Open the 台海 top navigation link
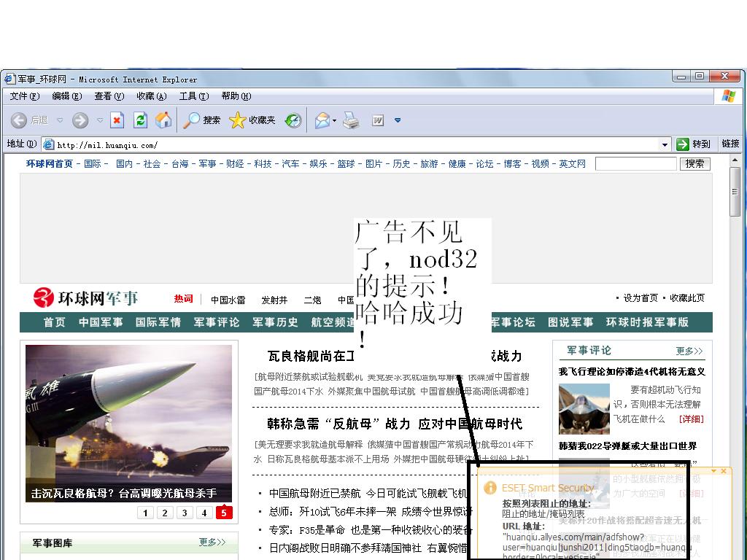 (x=180, y=164)
